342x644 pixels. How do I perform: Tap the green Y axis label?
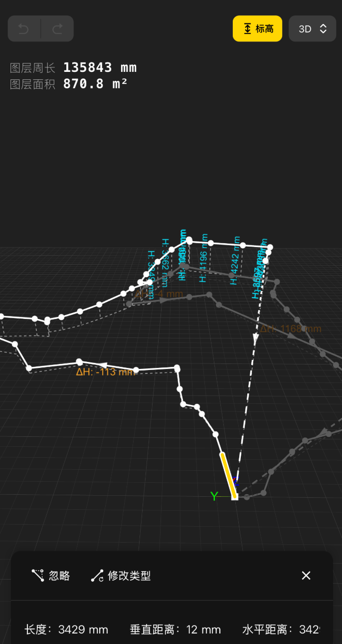click(214, 496)
